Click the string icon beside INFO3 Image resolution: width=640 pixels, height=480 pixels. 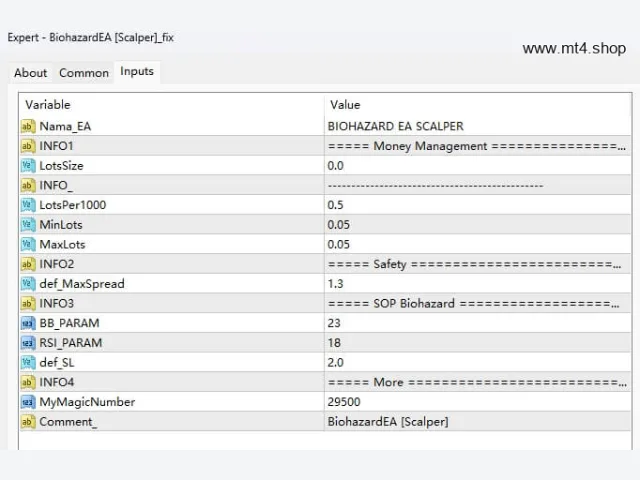(x=28, y=303)
